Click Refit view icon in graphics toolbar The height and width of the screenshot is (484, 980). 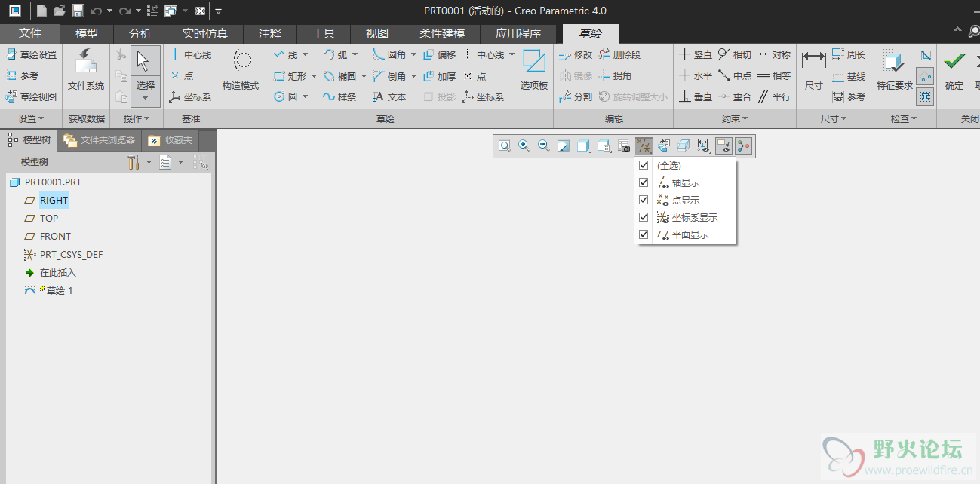point(504,146)
